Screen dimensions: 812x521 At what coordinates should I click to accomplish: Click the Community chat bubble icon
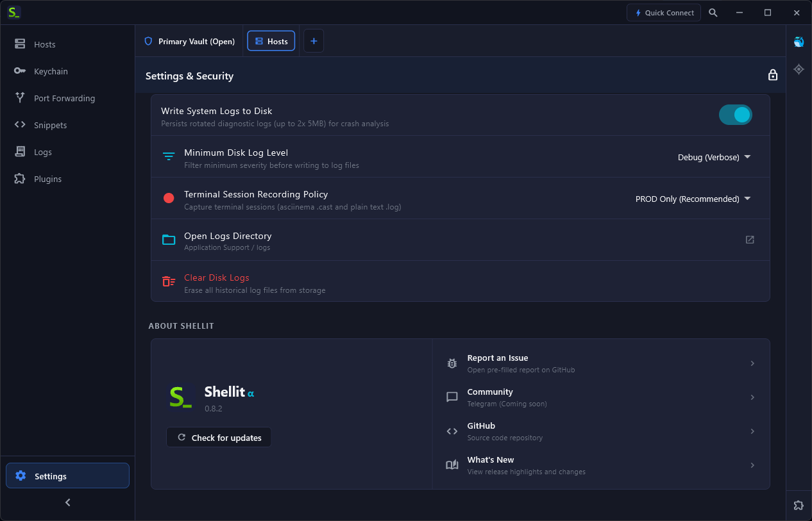(x=452, y=397)
